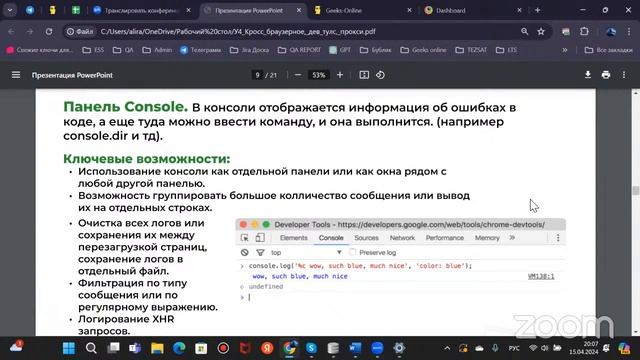
Task: Open the Свежие ключи bookmark
Action: [40, 50]
